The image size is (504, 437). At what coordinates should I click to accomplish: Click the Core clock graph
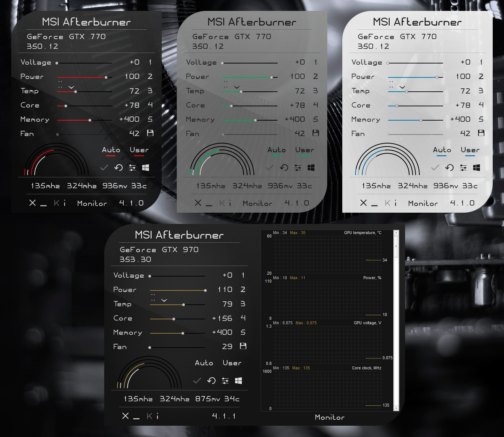tap(326, 390)
